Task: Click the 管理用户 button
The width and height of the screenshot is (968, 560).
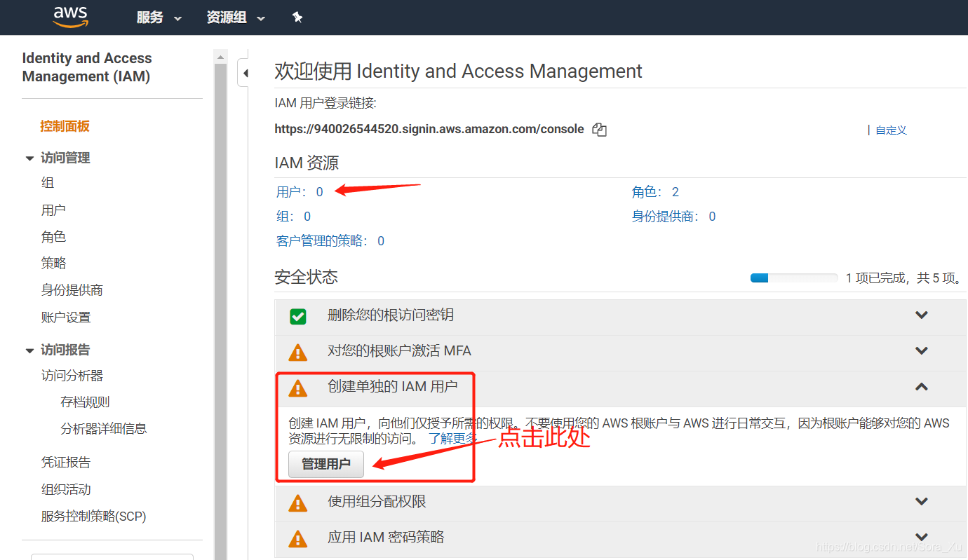Action: pos(326,464)
